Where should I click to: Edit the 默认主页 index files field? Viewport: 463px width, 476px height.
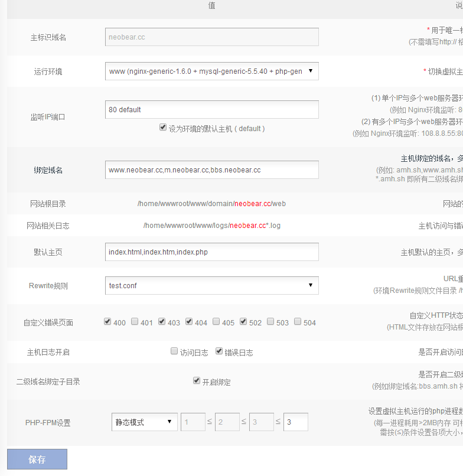coord(211,252)
